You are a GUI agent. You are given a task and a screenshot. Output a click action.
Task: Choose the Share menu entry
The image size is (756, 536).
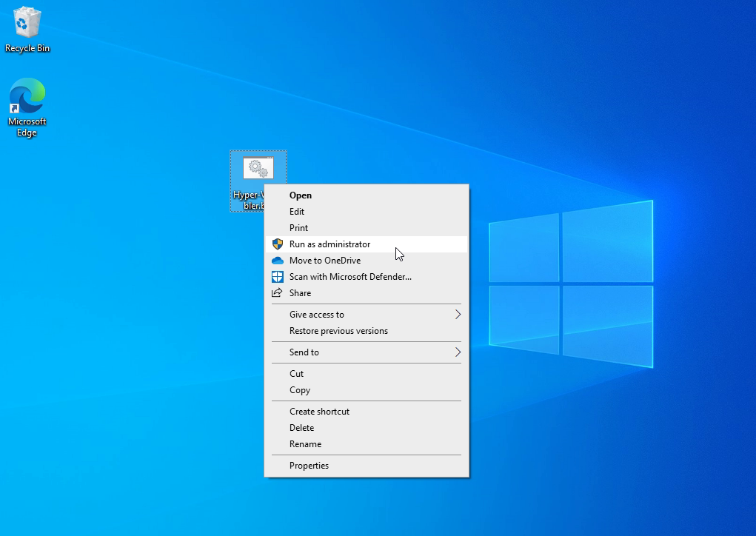tap(367, 293)
